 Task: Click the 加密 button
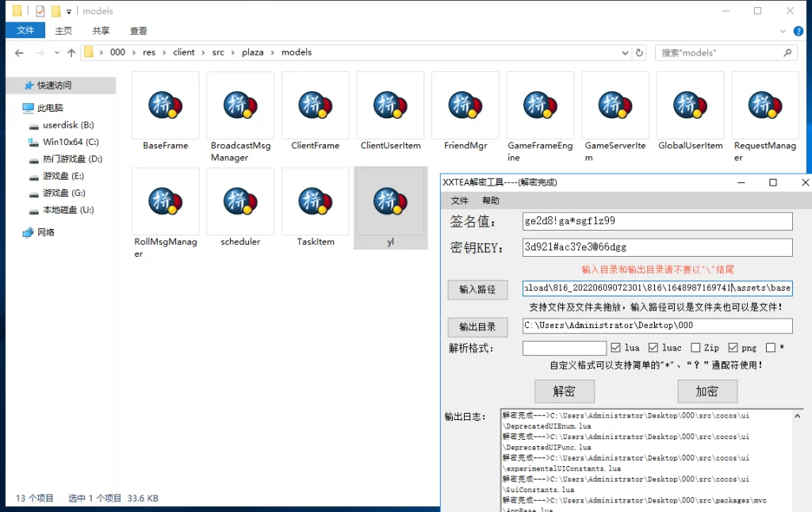(707, 391)
